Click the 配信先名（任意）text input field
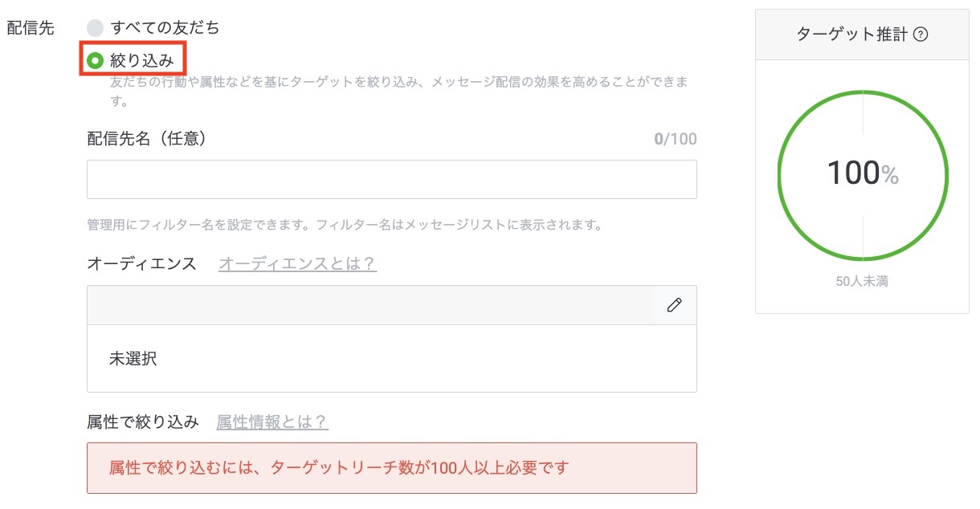 391,178
